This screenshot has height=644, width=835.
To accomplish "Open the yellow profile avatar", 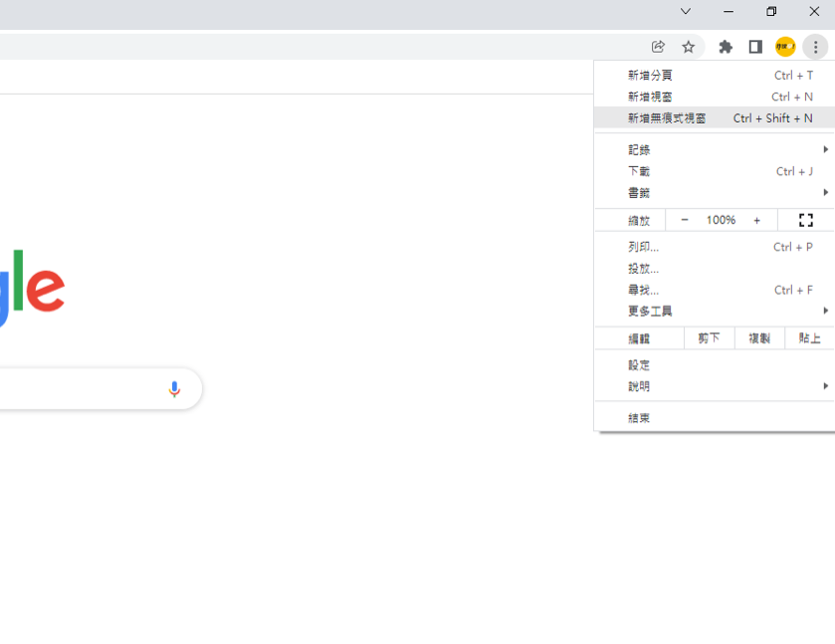I will pyautogui.click(x=785, y=47).
